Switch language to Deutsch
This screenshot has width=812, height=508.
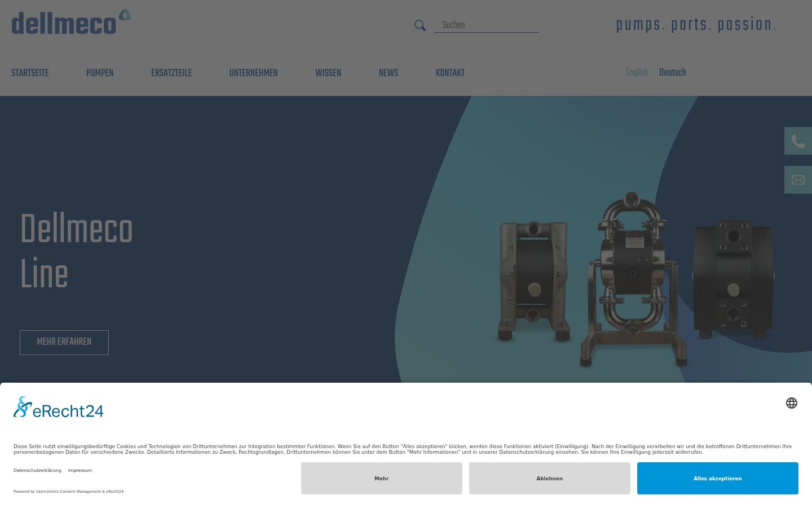coord(673,72)
